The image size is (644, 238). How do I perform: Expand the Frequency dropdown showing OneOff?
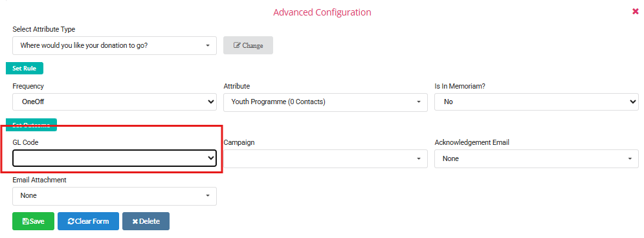coord(114,102)
